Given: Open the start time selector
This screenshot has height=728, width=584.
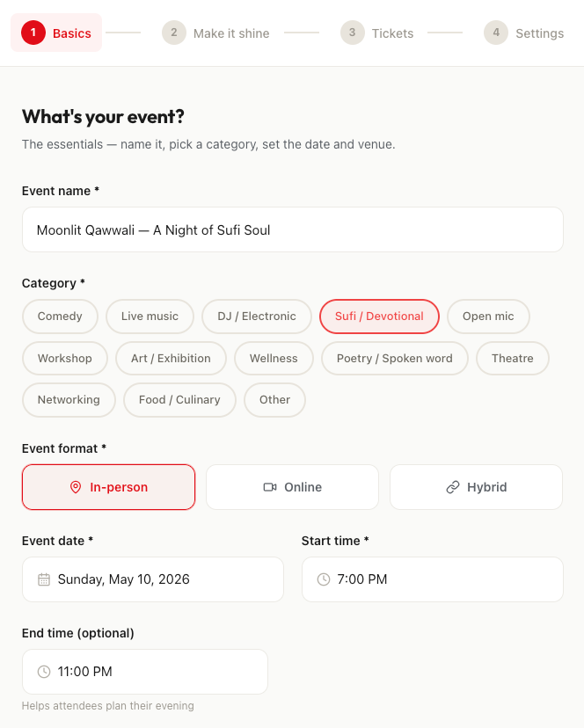Looking at the screenshot, I should coord(432,579).
